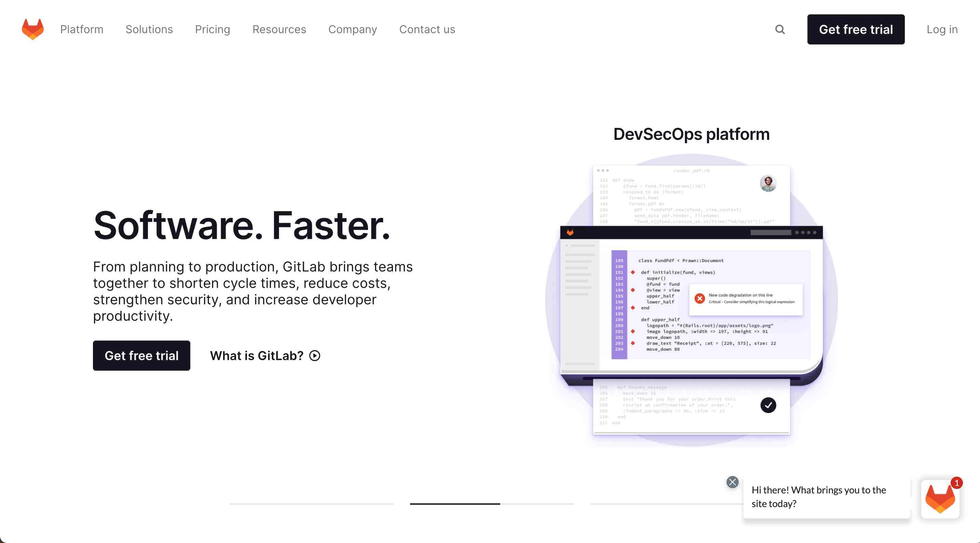The width and height of the screenshot is (980, 543).
Task: Click the New code degradation on this line message
Action: click(x=740, y=295)
